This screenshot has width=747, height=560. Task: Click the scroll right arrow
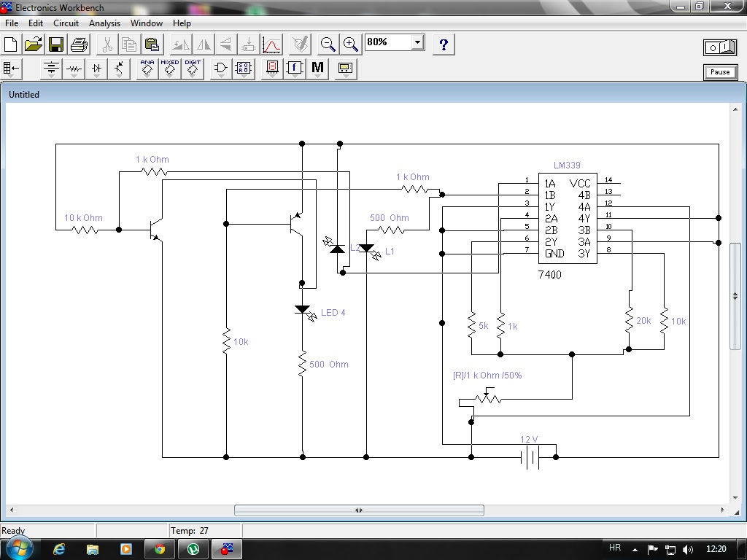coord(723,510)
